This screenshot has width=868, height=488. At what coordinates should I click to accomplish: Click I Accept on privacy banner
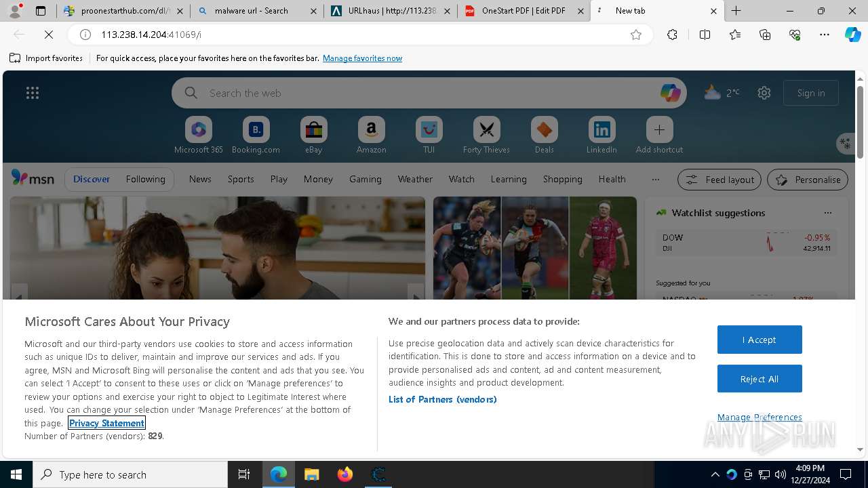point(759,340)
